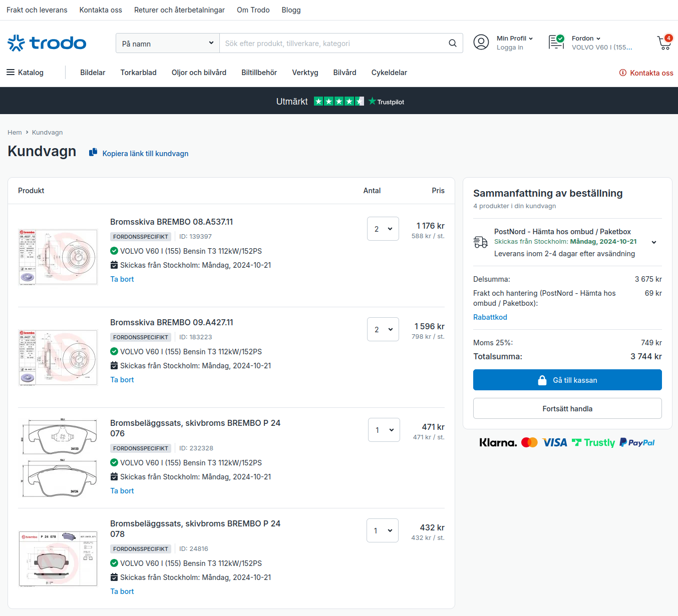Click Kopiera länk till kundvagn

tap(145, 154)
